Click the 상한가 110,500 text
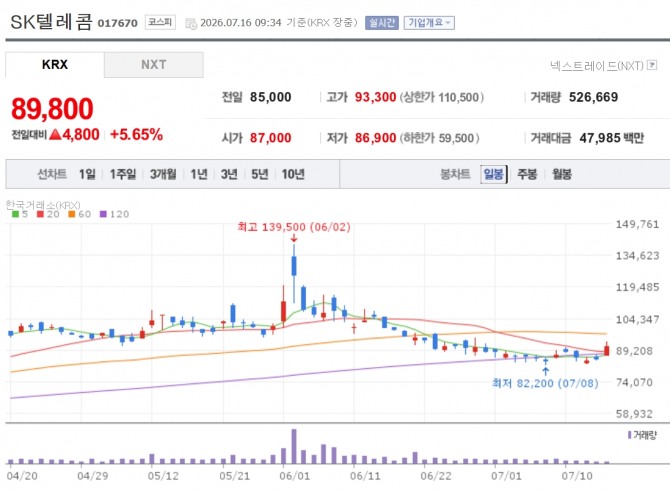Image resolution: width=670 pixels, height=492 pixels. pos(442,97)
